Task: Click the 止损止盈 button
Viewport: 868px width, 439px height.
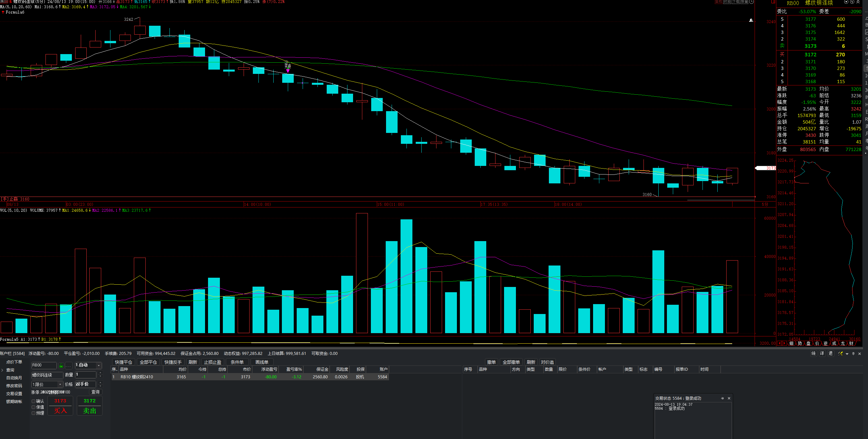Action: (x=213, y=362)
